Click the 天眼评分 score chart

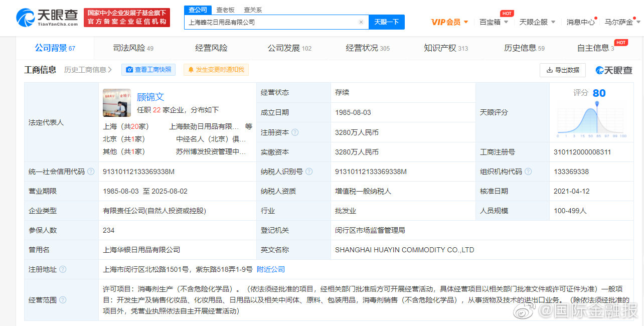pyautogui.click(x=592, y=120)
